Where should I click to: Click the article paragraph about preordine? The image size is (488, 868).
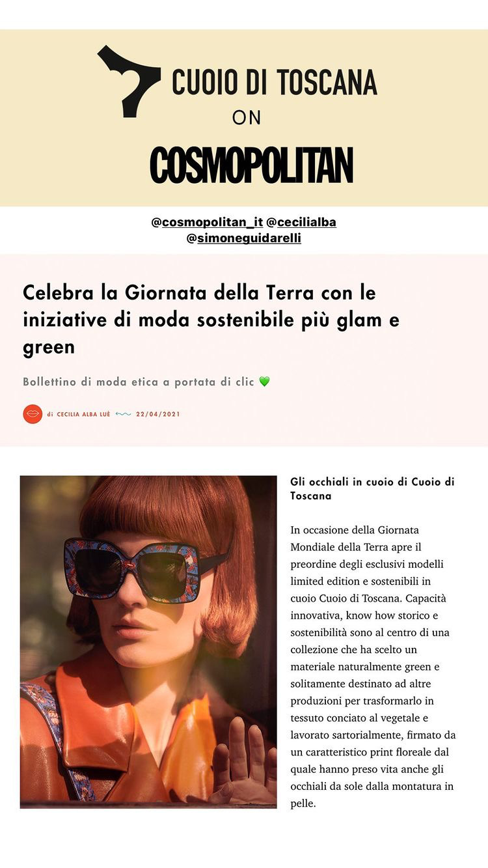click(x=373, y=667)
